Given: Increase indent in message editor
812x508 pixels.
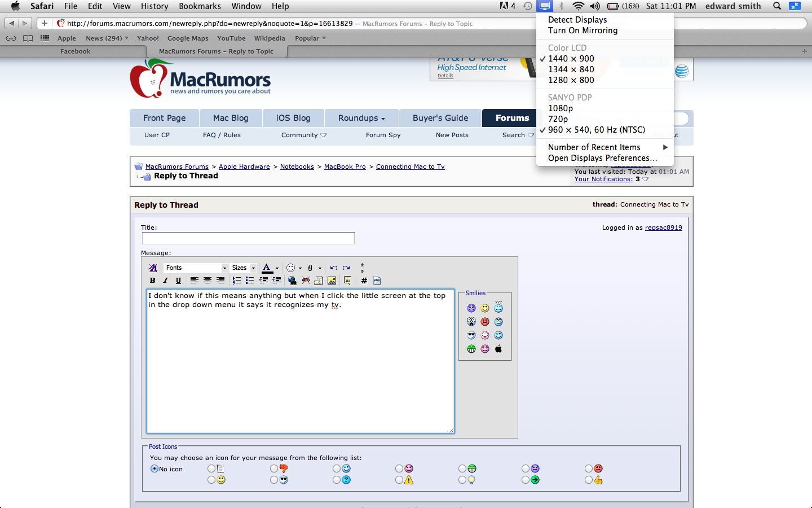Looking at the screenshot, I should pyautogui.click(x=276, y=281).
